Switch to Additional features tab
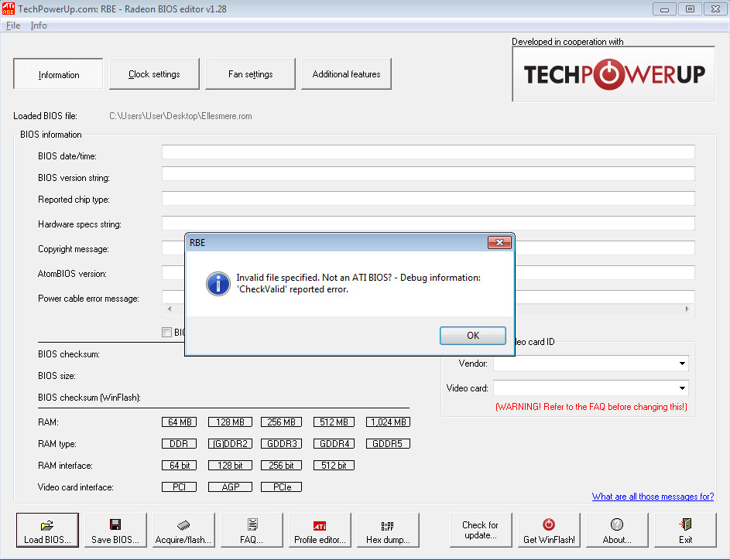Screen dimensions: 730x560 pyautogui.click(x=346, y=74)
